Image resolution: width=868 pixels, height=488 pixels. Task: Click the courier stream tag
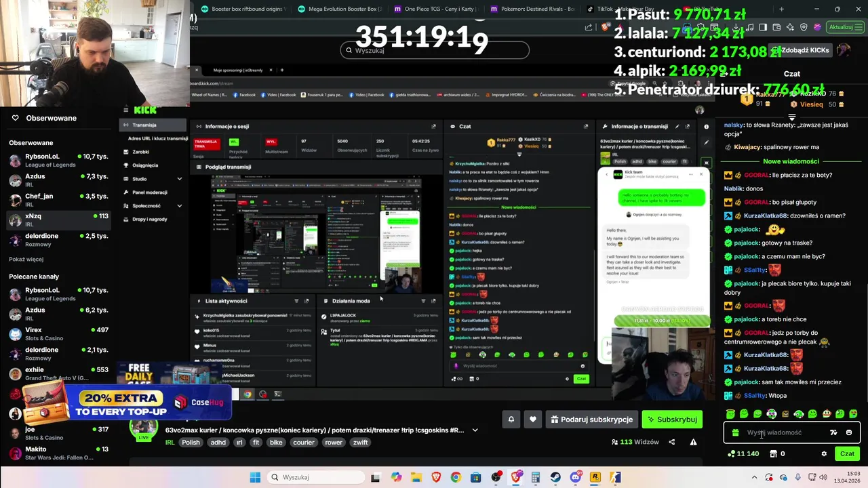[x=304, y=443]
